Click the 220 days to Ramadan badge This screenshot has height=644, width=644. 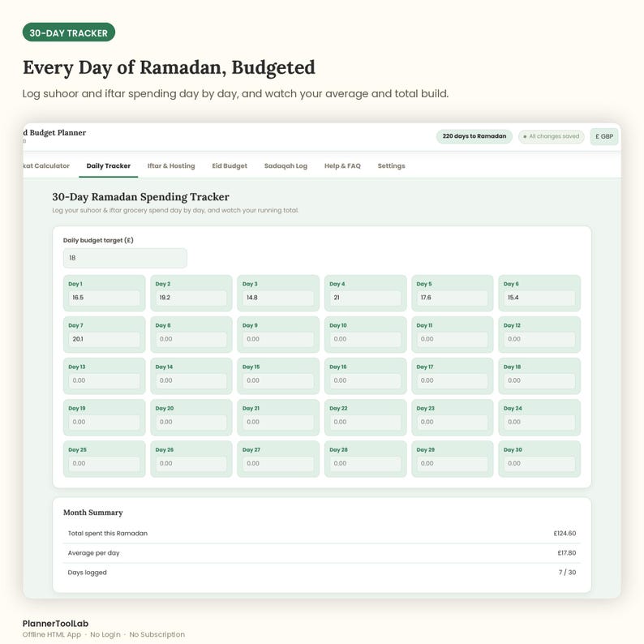tap(474, 136)
